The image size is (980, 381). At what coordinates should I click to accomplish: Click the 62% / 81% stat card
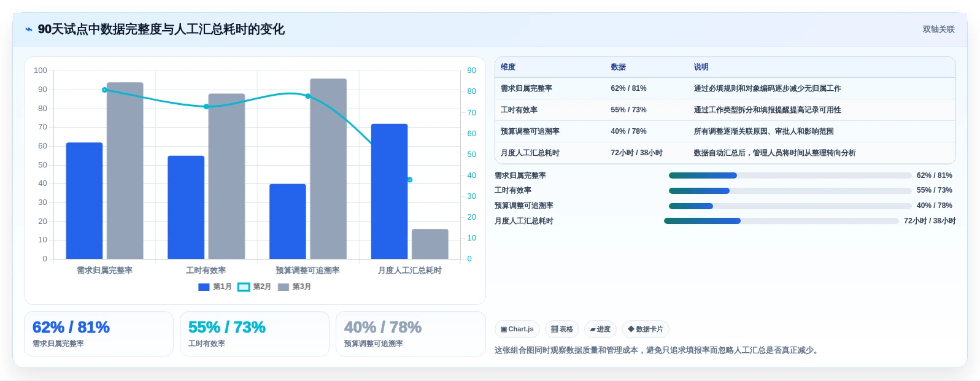click(x=99, y=334)
